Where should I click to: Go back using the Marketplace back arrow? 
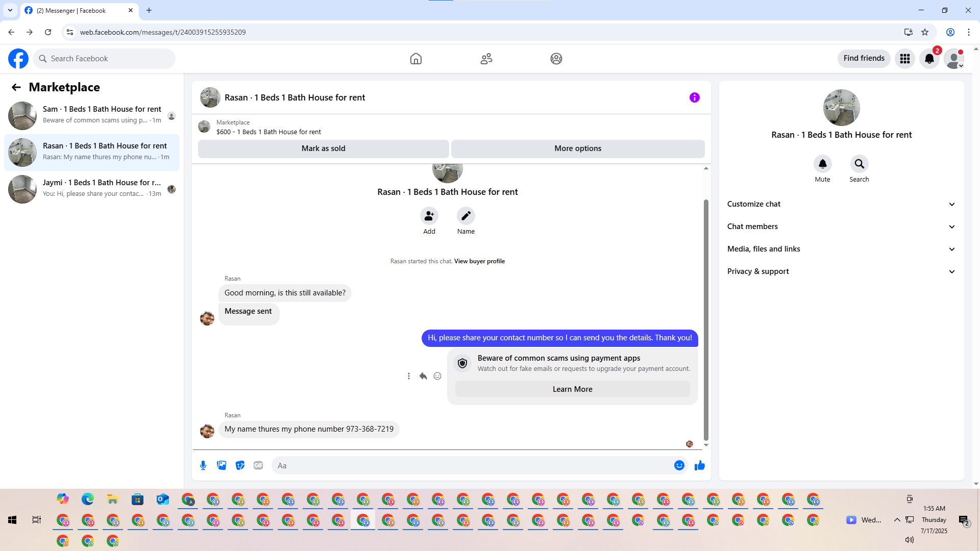pyautogui.click(x=16, y=87)
